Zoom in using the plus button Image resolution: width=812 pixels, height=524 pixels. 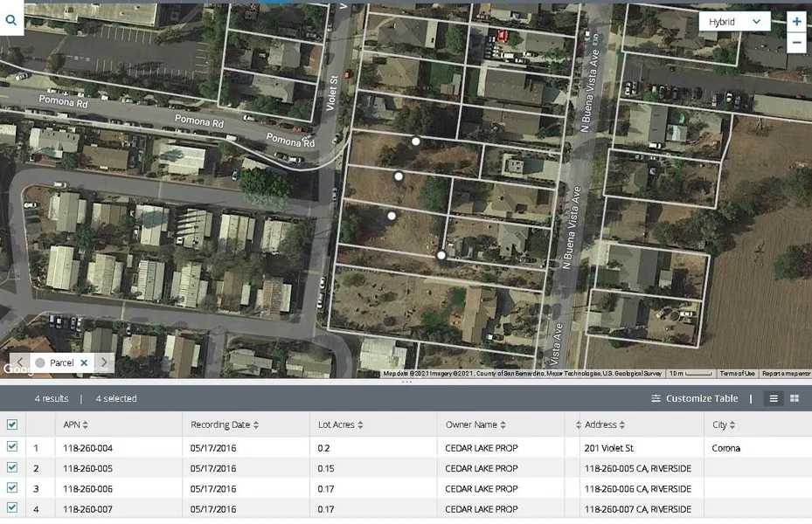[x=796, y=21]
